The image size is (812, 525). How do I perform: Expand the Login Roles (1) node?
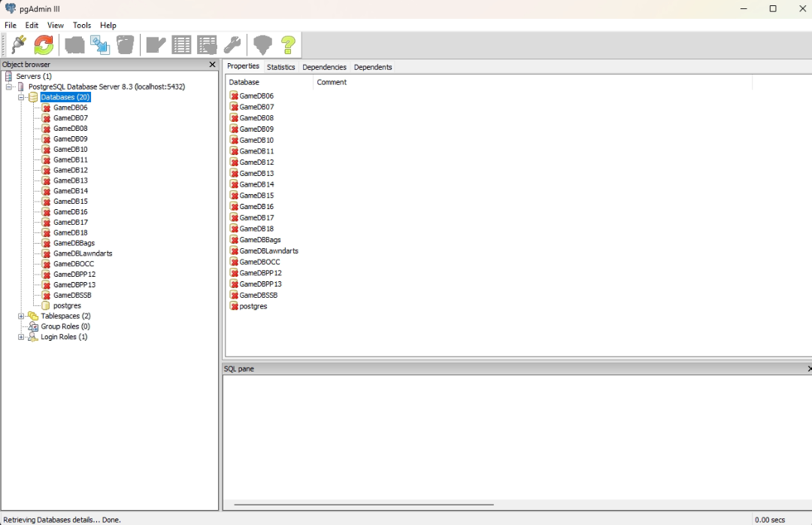pos(22,337)
